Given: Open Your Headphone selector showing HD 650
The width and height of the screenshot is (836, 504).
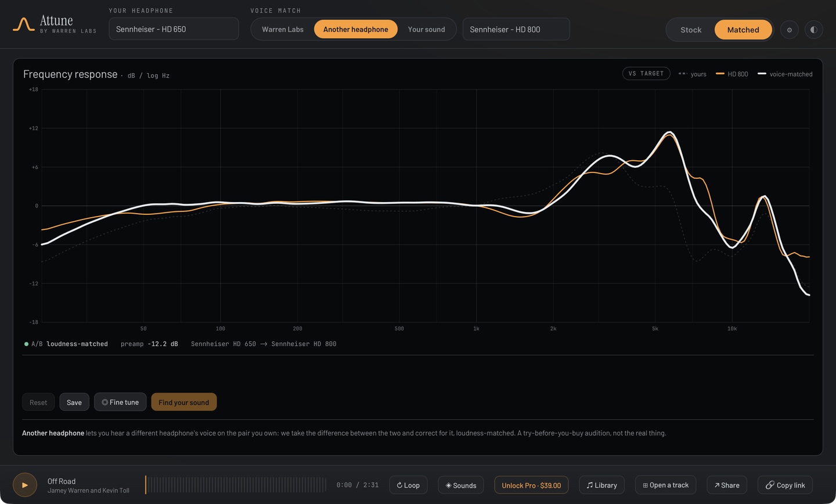Looking at the screenshot, I should pos(174,29).
